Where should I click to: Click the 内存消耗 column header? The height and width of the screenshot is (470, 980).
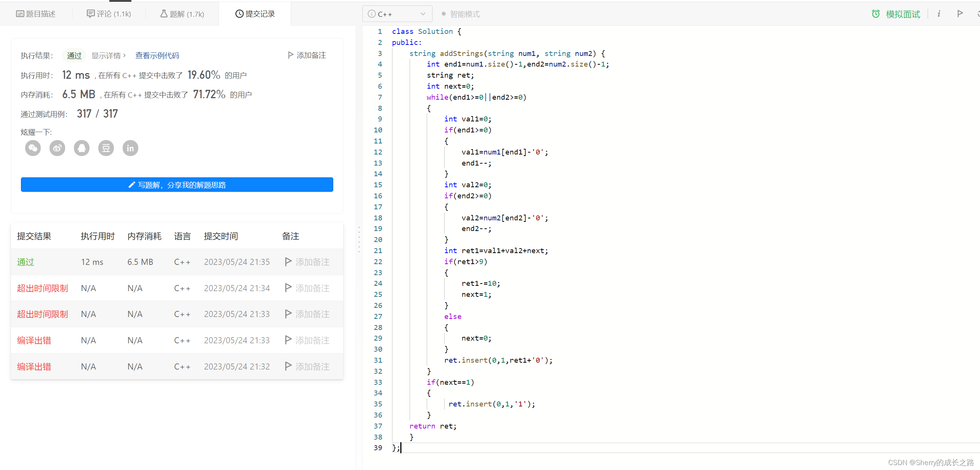point(144,236)
